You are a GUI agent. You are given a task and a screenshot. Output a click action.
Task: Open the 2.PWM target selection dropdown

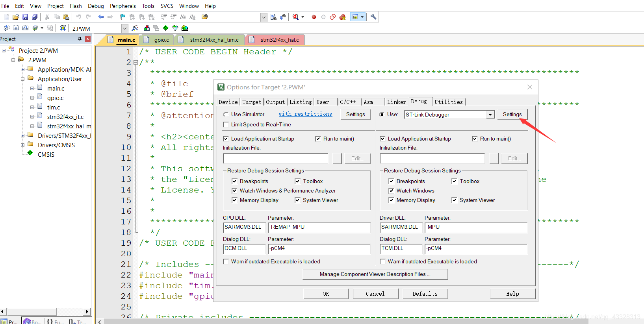coord(124,28)
